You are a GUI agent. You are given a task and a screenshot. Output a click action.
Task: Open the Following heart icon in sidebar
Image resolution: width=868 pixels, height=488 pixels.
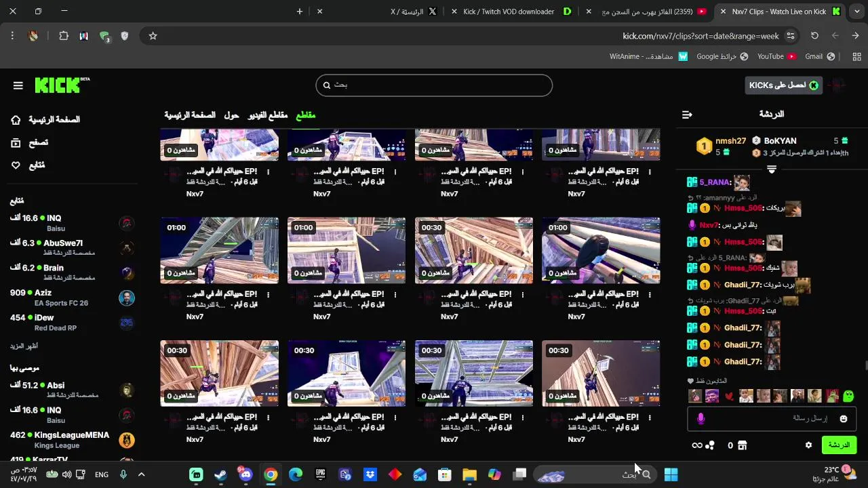tap(16, 165)
